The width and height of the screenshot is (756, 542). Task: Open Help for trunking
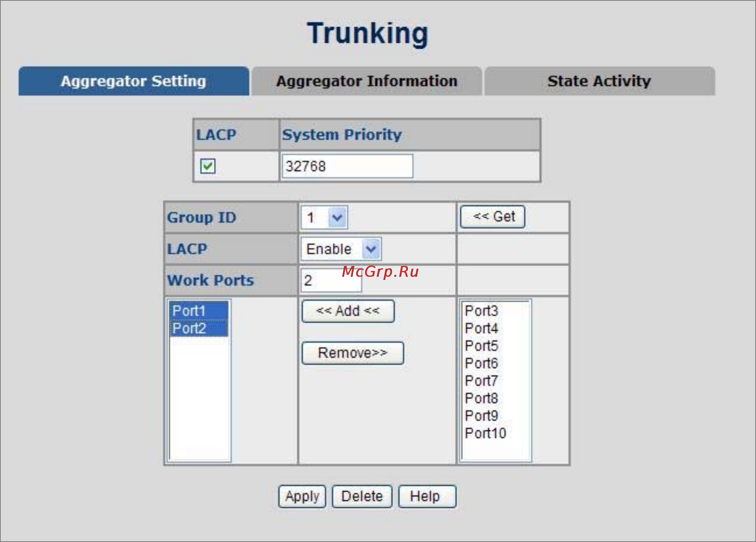coord(427,496)
